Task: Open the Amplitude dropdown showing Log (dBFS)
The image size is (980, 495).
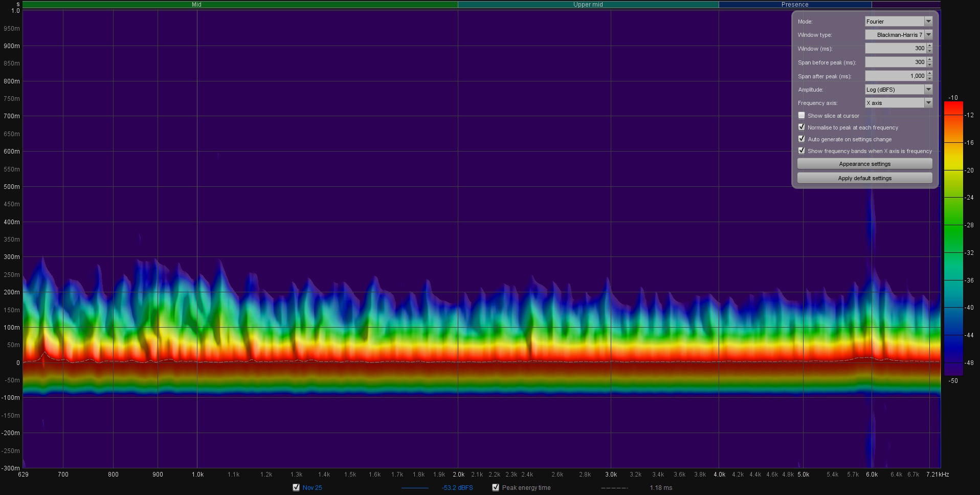Action: (899, 90)
